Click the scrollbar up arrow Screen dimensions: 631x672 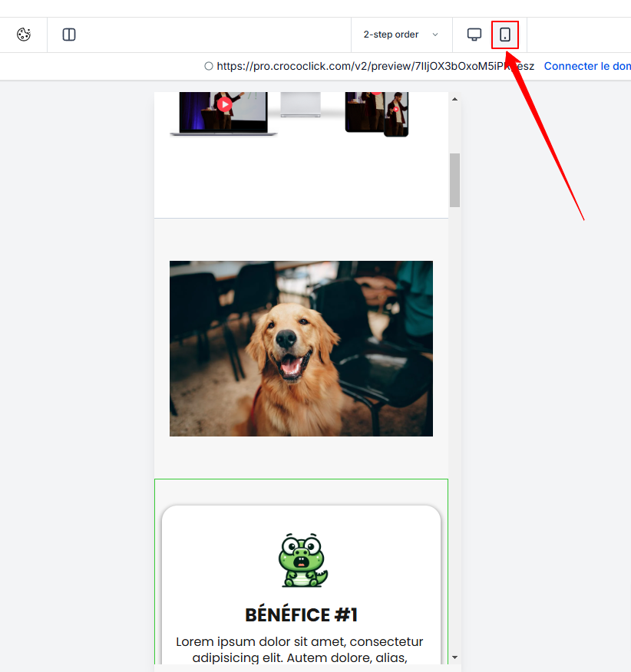(x=454, y=99)
